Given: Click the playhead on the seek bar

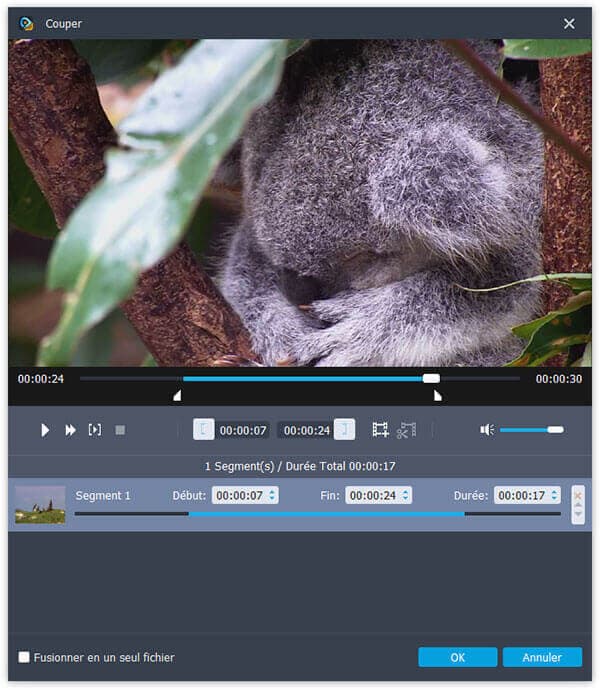Looking at the screenshot, I should (x=431, y=378).
